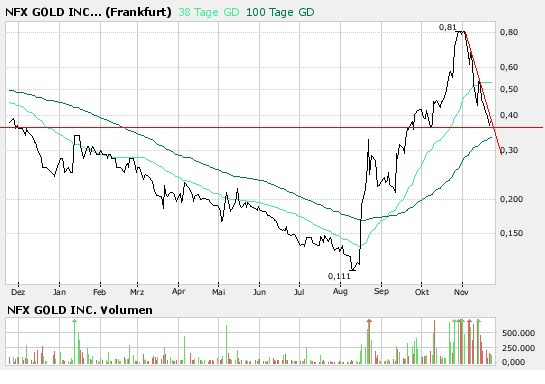Click the 0,111 low price label
The width and height of the screenshot is (545, 384).
click(339, 276)
